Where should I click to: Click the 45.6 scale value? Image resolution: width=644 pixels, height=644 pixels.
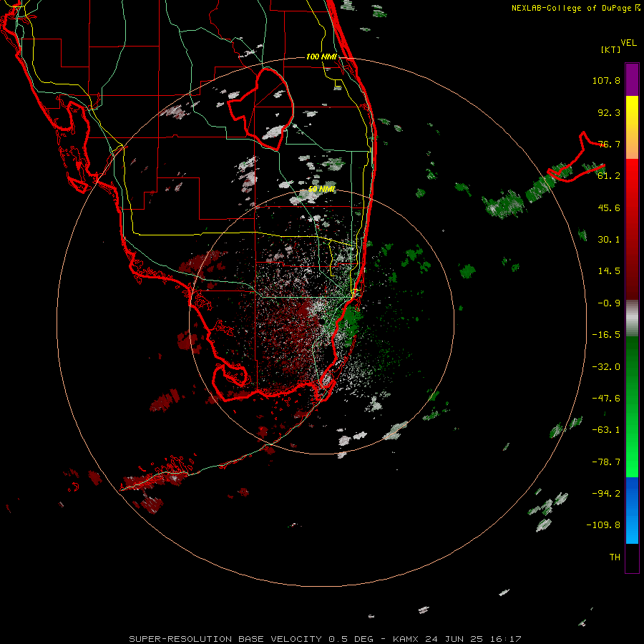point(609,208)
